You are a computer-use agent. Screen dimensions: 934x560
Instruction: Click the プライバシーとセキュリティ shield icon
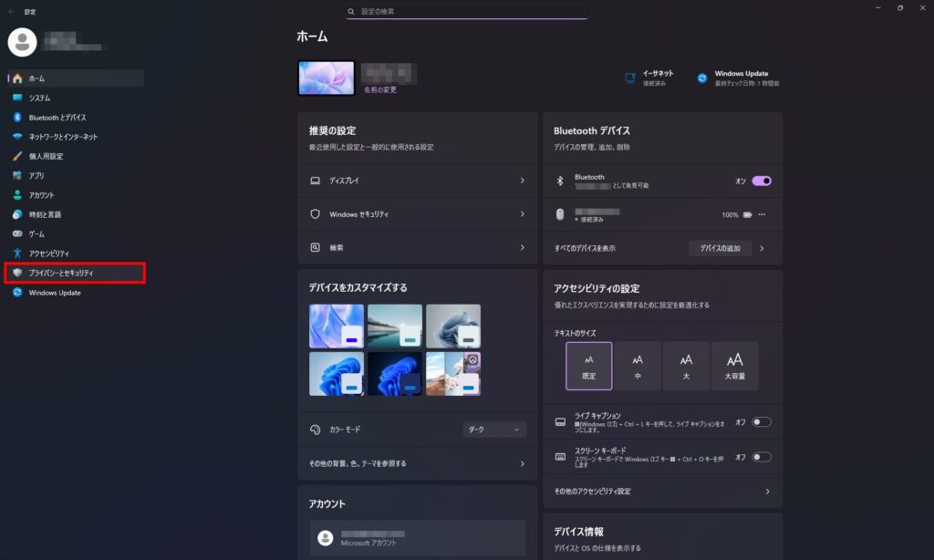(x=17, y=273)
